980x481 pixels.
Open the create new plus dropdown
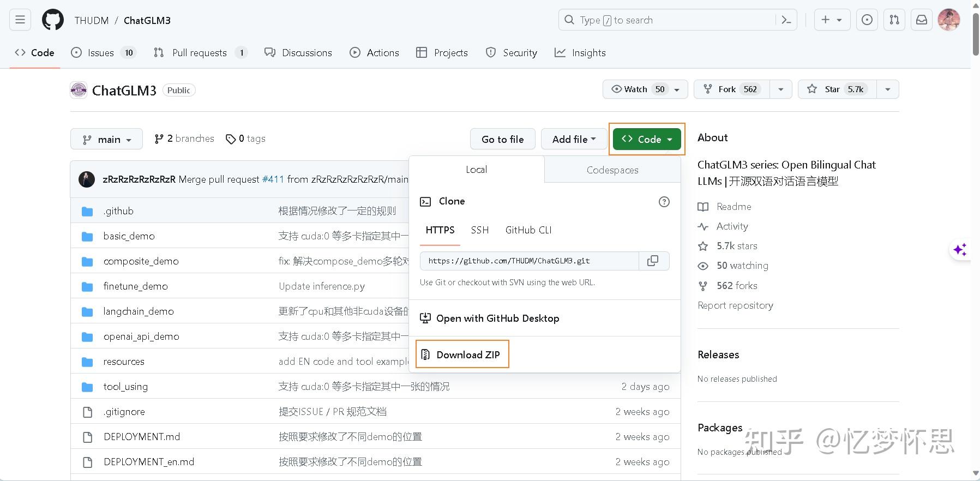click(x=832, y=20)
